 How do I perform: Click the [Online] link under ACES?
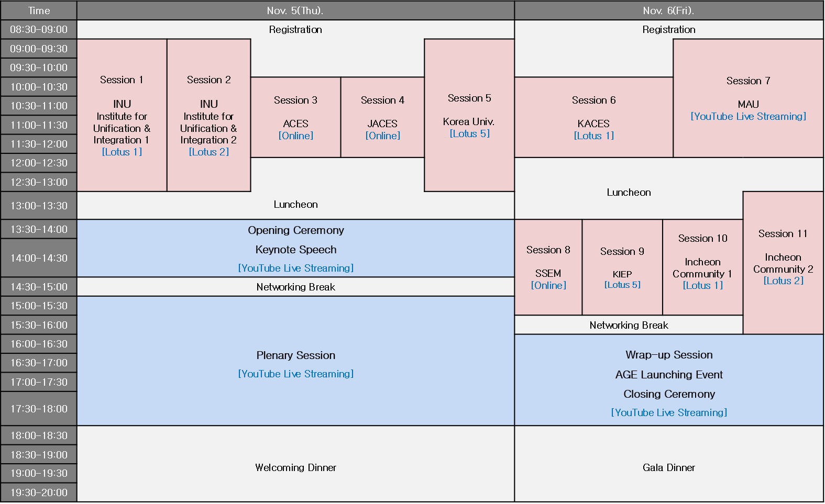(296, 136)
